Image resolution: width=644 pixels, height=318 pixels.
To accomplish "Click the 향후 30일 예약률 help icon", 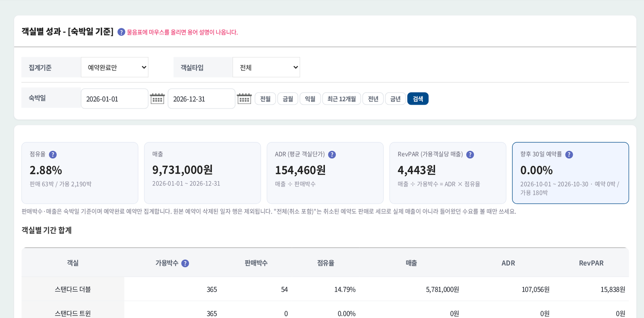I will click(569, 155).
